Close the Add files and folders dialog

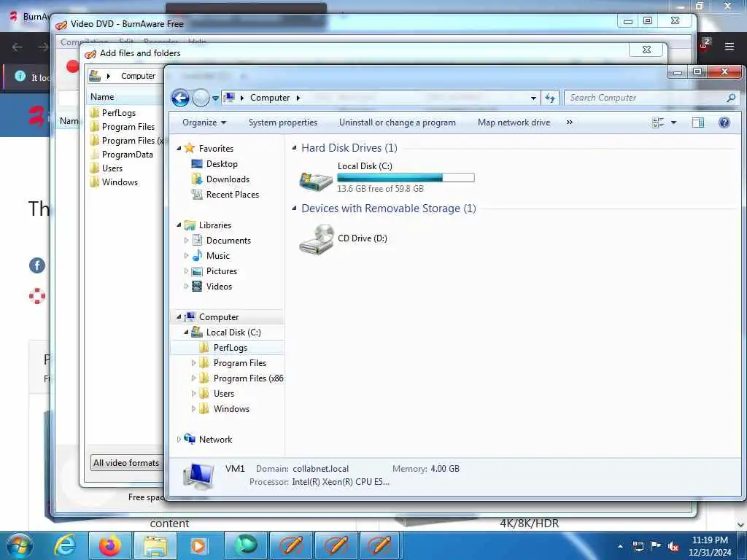coord(646,50)
